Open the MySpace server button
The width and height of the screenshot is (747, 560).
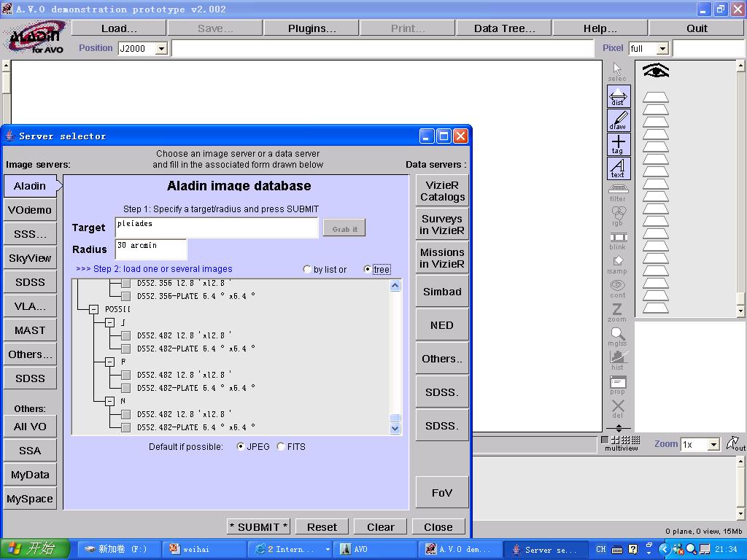click(30, 499)
